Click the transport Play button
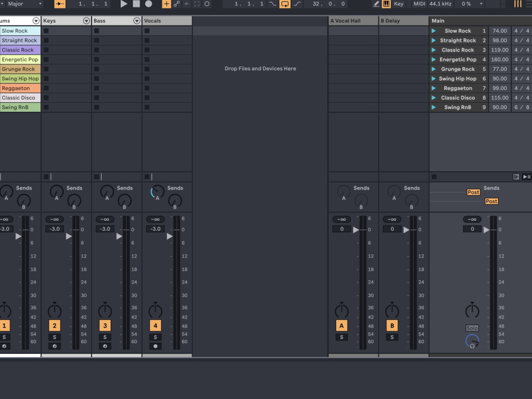The height and width of the screenshot is (399, 532). 124,4
